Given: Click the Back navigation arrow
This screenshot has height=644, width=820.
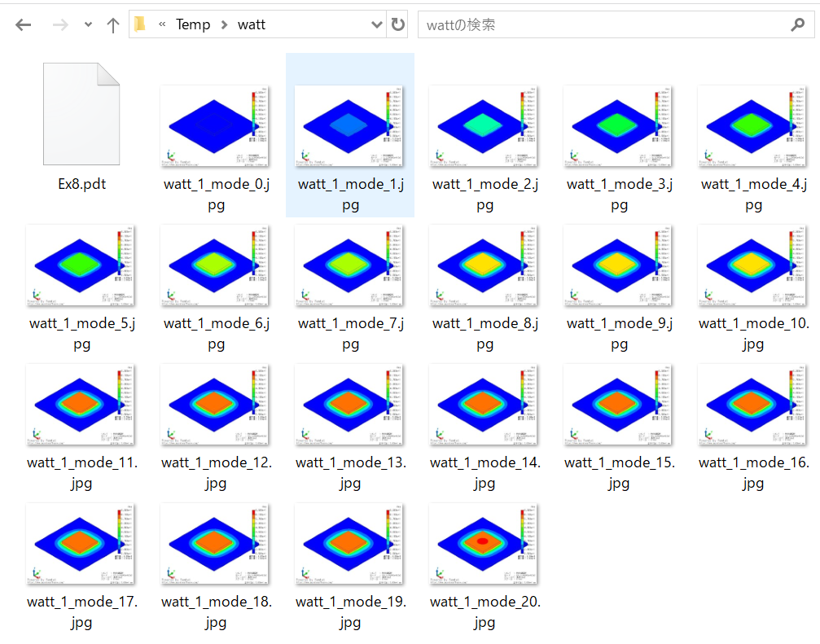Looking at the screenshot, I should tap(23, 24).
